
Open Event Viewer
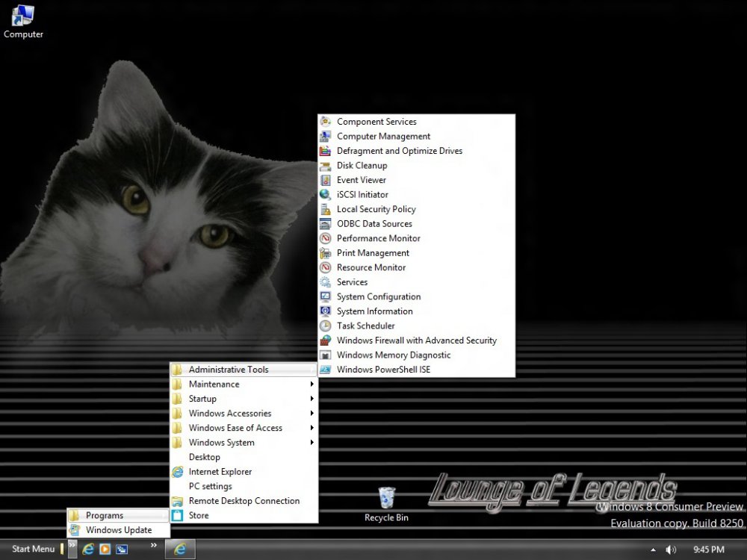tap(362, 180)
